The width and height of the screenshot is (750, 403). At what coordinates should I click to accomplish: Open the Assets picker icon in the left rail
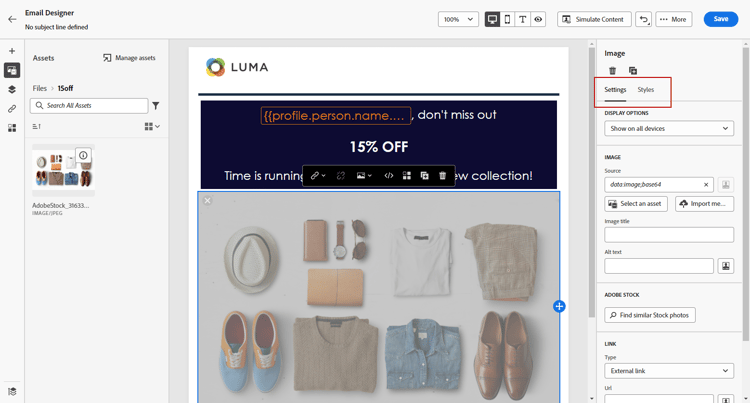12,70
